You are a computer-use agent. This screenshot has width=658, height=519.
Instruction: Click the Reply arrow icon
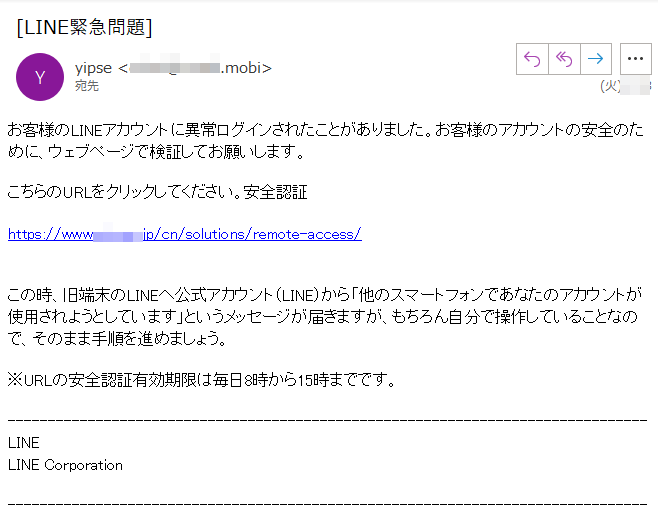coord(531,59)
